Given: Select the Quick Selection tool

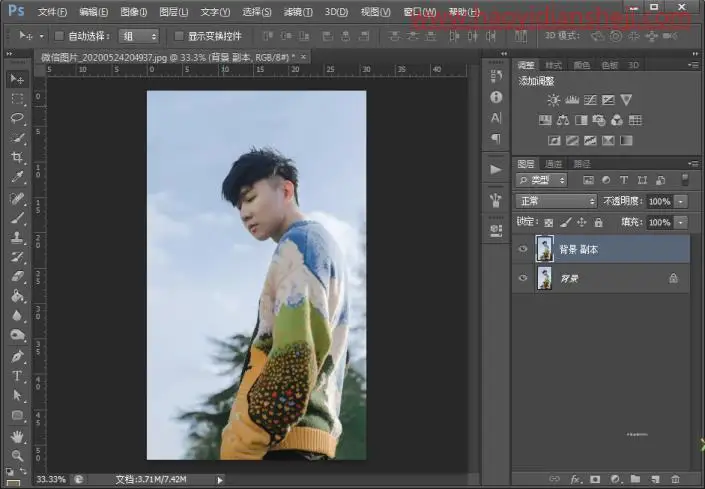Looking at the screenshot, I should pos(17,138).
